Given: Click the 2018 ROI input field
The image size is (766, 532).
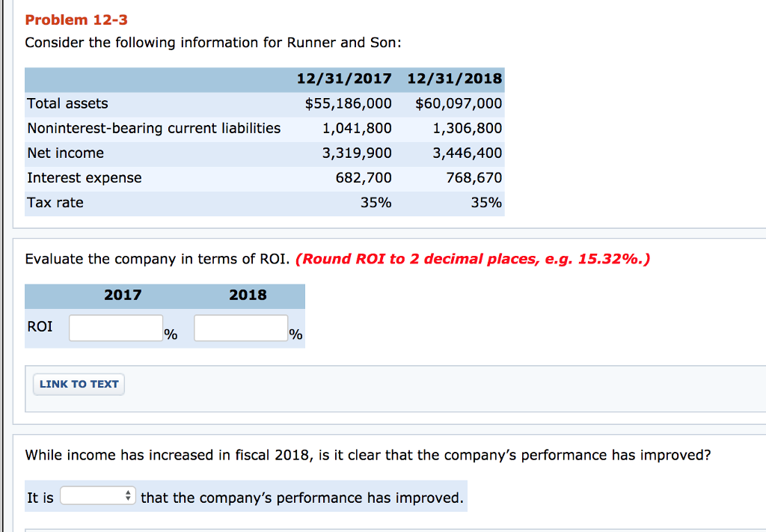Looking at the screenshot, I should 240,328.
